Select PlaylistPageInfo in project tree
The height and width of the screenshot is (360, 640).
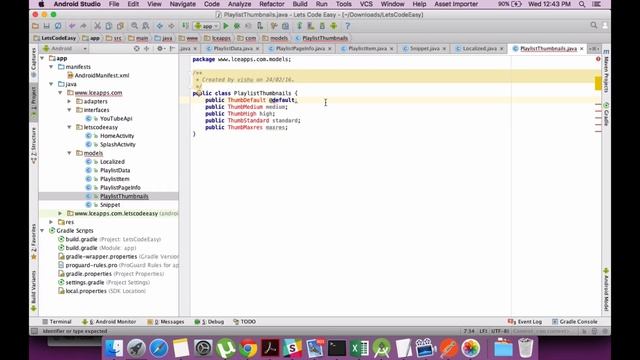coord(120,187)
